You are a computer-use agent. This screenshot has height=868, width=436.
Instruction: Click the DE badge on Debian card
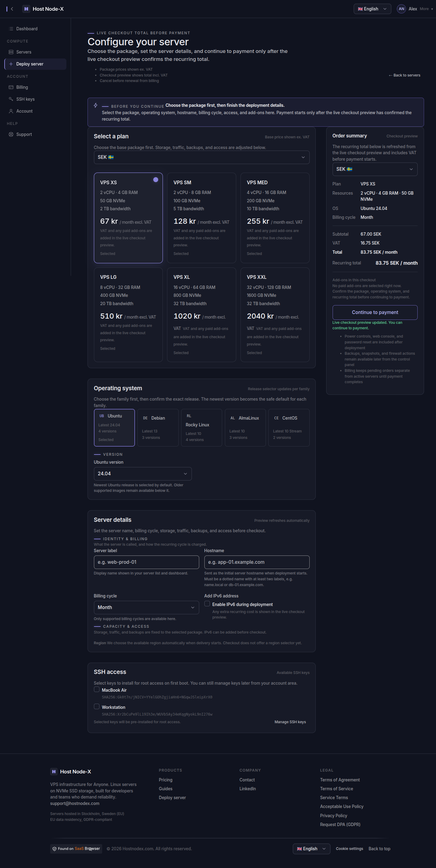tap(145, 418)
